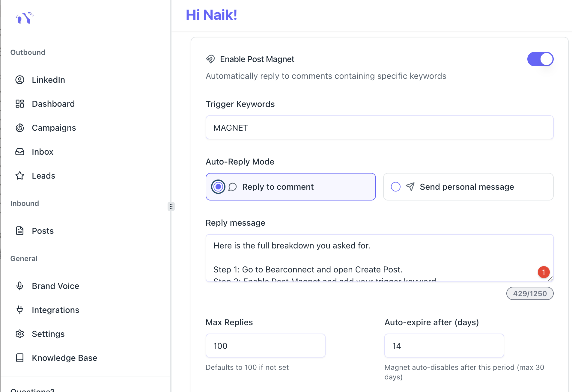Viewport: 572px width, 392px height.
Task: Select the Send personal message radio option
Action: click(396, 187)
